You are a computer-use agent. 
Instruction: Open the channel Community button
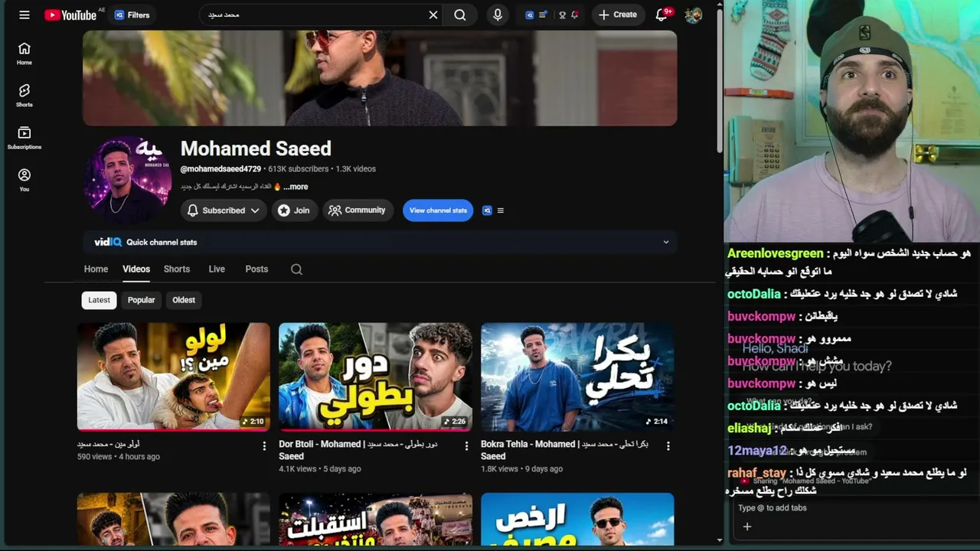click(x=358, y=210)
